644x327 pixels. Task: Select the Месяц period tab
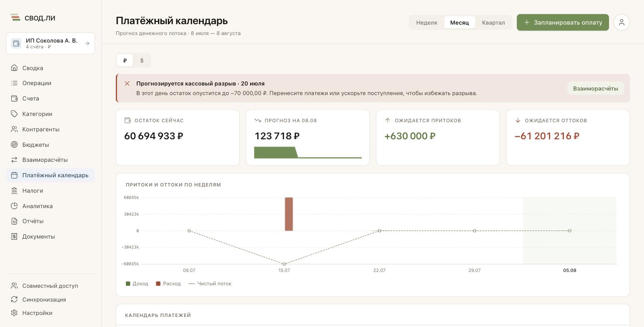(459, 23)
